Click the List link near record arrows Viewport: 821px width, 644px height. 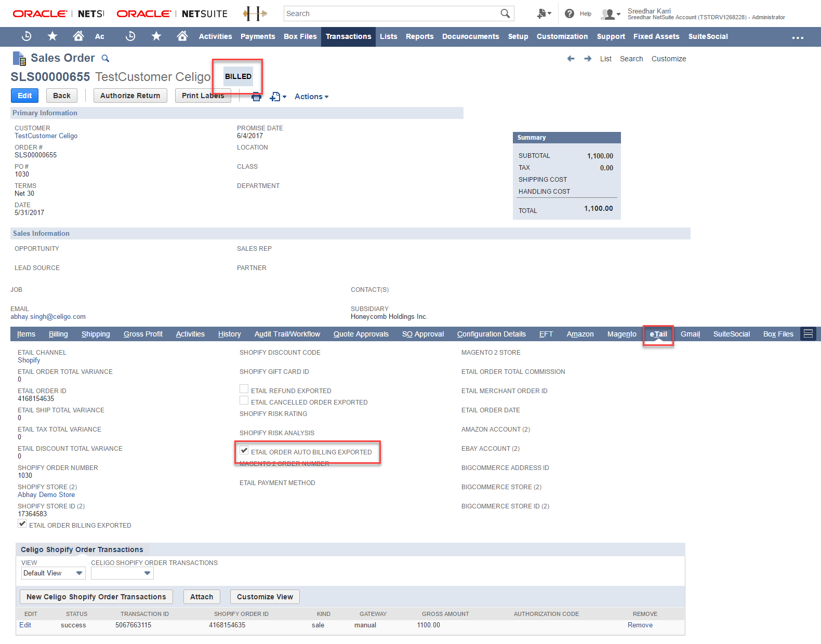605,59
